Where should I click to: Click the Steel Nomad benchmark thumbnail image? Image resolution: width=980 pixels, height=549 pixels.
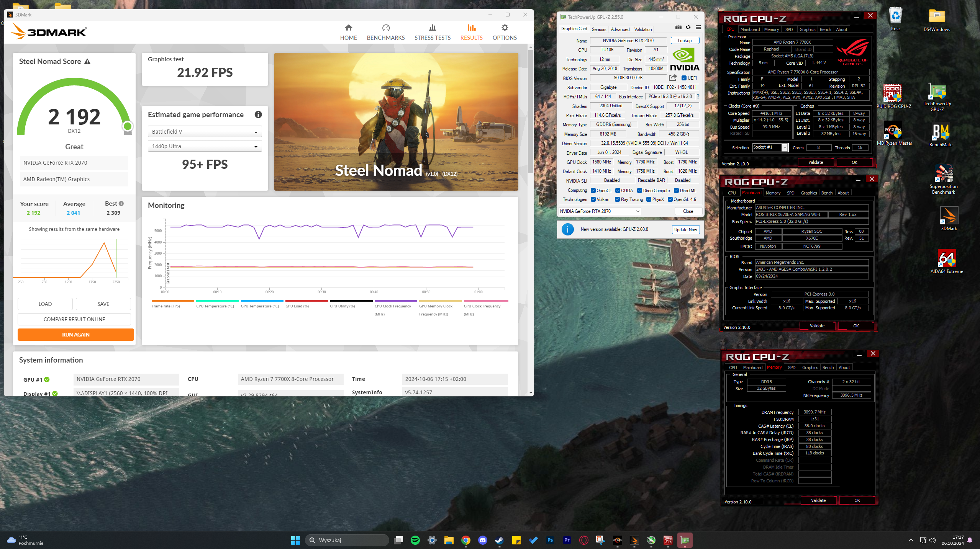396,122
